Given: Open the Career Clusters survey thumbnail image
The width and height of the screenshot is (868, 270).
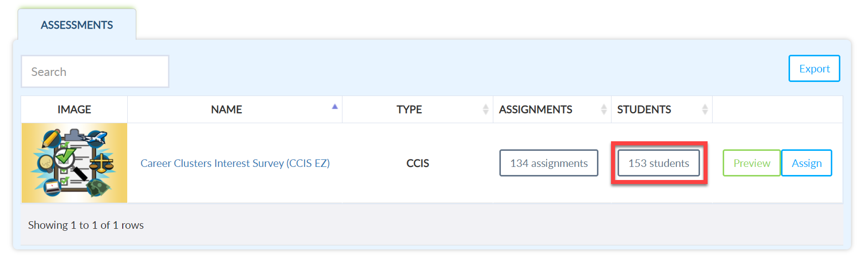Looking at the screenshot, I should click(74, 163).
